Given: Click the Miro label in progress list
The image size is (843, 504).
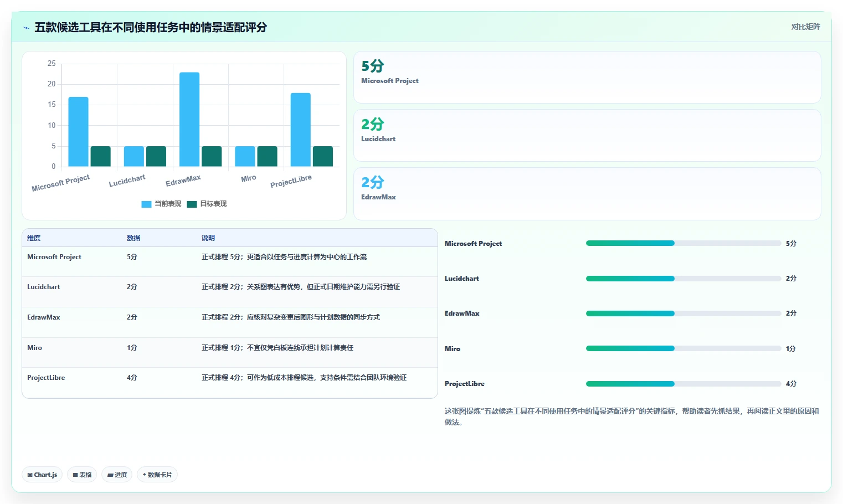Looking at the screenshot, I should coord(453,349).
